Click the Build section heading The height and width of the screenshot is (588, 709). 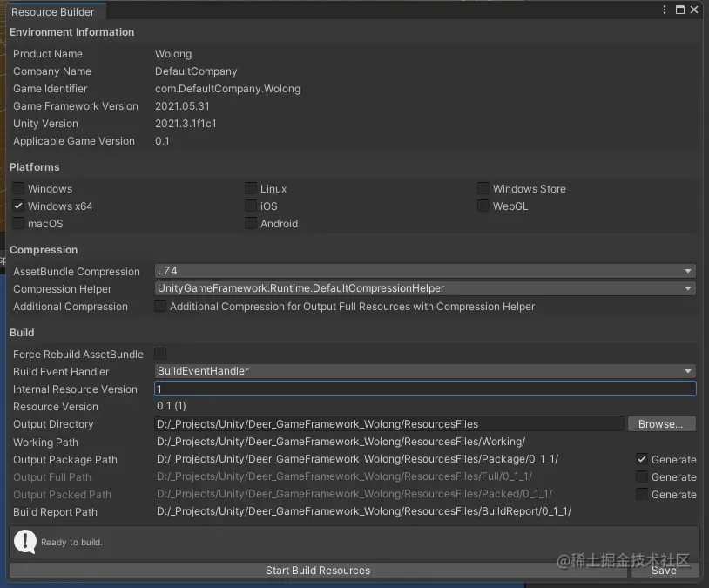tap(22, 333)
